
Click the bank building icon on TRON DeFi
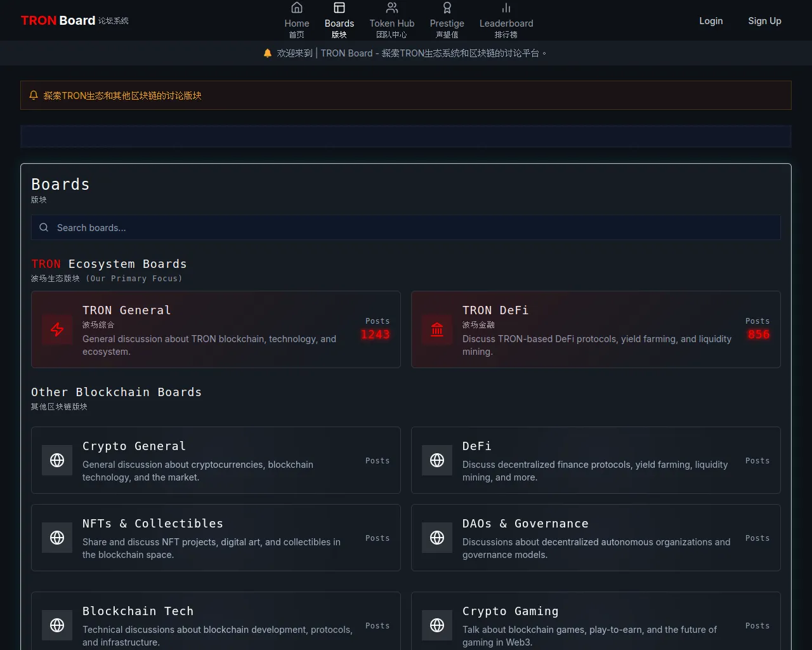pyautogui.click(x=437, y=329)
